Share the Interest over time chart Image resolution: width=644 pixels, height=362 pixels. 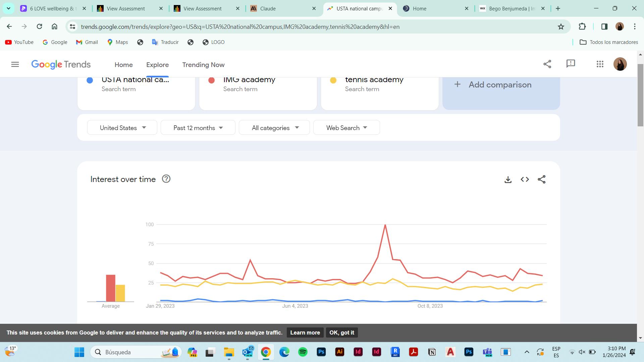(x=541, y=180)
